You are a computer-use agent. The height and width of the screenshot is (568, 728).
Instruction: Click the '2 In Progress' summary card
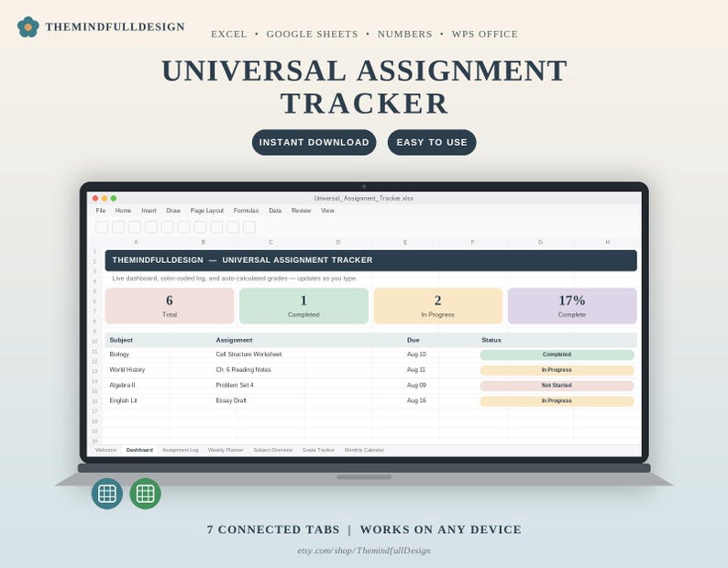click(x=438, y=306)
